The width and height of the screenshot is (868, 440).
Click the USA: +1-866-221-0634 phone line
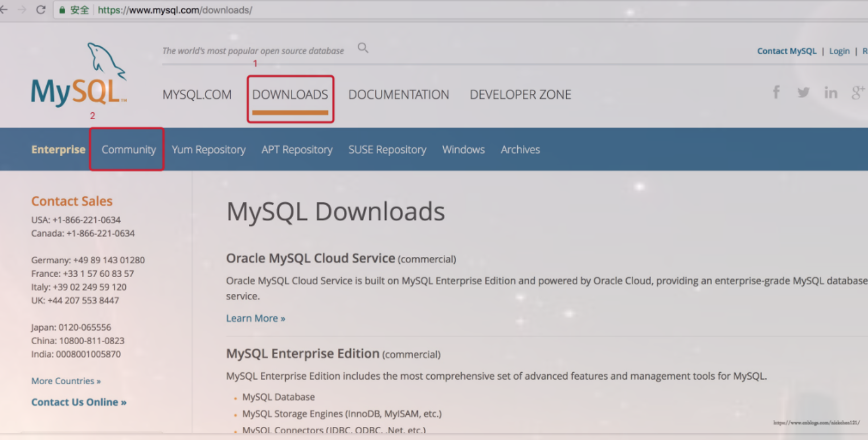coord(76,220)
